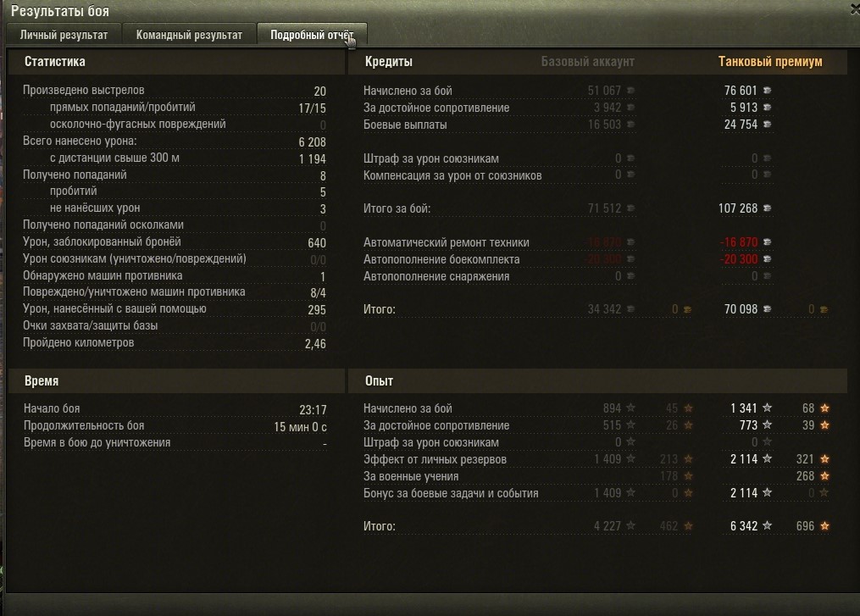Click credits icon next to 107 268 total
This screenshot has width=860, height=616.
click(768, 208)
